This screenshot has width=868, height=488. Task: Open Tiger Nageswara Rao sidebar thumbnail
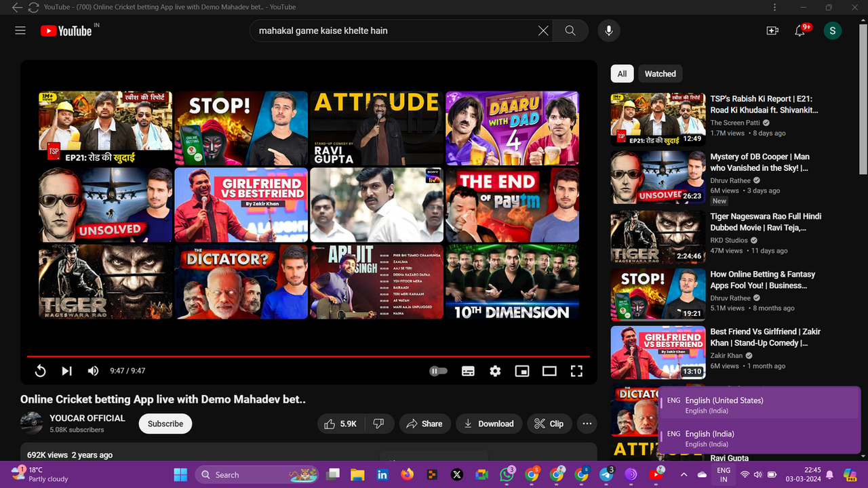[658, 237]
